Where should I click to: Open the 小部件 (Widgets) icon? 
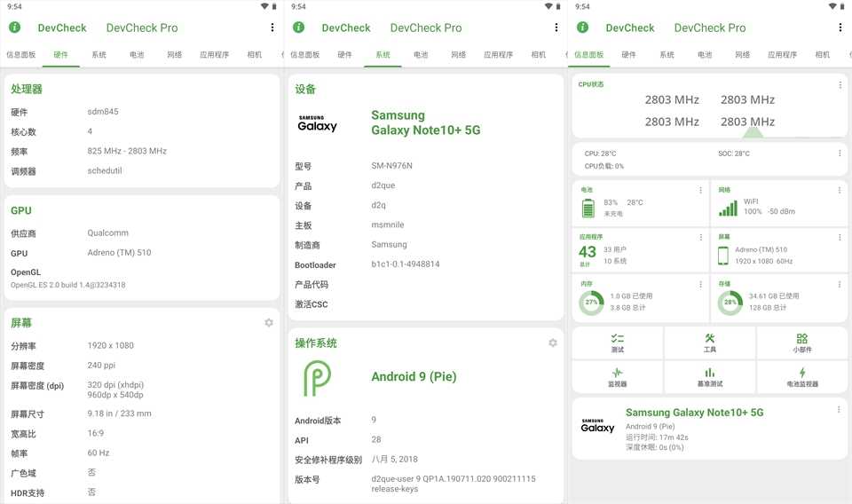[x=801, y=339]
